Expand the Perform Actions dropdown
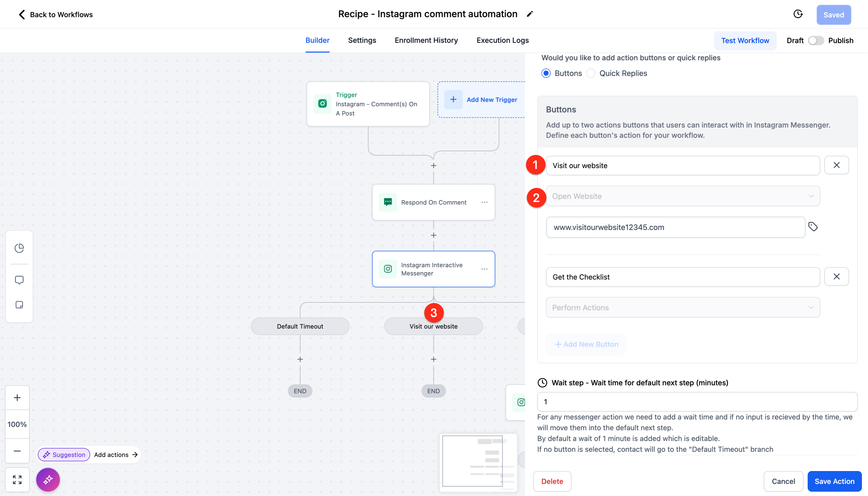Viewport: 868px width, 496px height. point(683,308)
